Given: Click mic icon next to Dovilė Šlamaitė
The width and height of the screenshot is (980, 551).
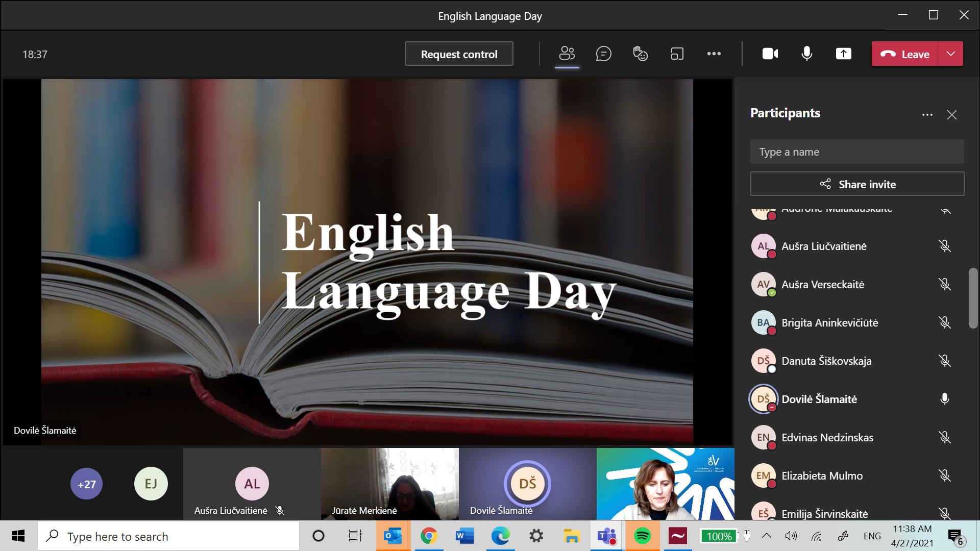Looking at the screenshot, I should point(944,399).
